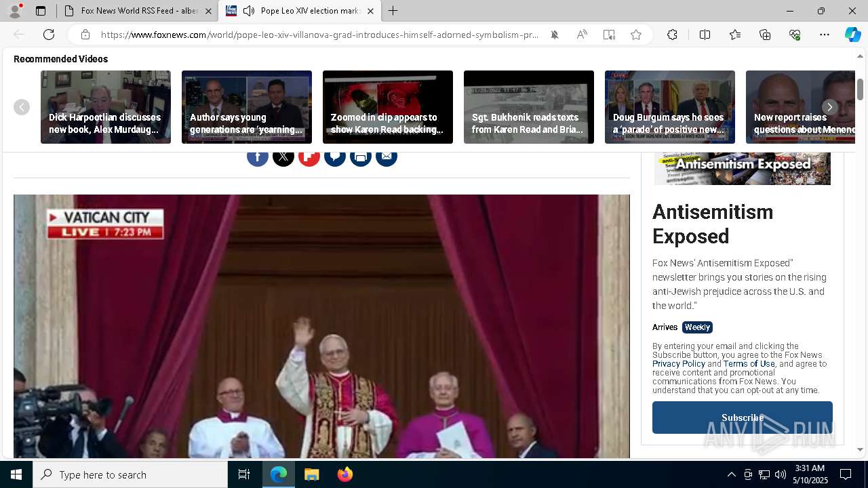
Task: Click Vatican City live article image
Action: (x=321, y=327)
